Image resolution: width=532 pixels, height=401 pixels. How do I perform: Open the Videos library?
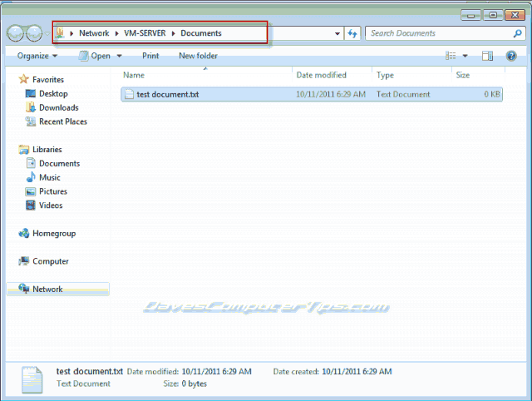[x=51, y=205]
